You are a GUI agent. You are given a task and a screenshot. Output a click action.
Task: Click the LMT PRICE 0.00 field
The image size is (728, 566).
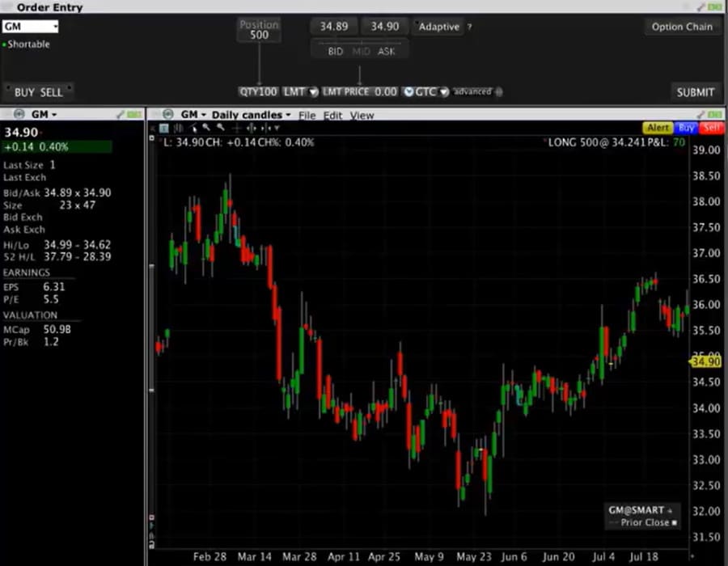click(360, 92)
